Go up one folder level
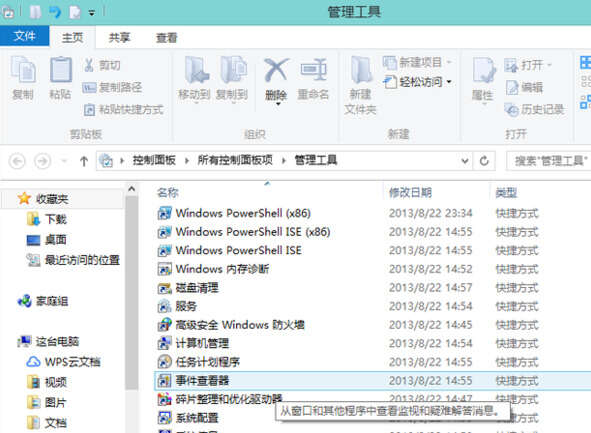Screen dimensions: 591x433 click(x=84, y=161)
